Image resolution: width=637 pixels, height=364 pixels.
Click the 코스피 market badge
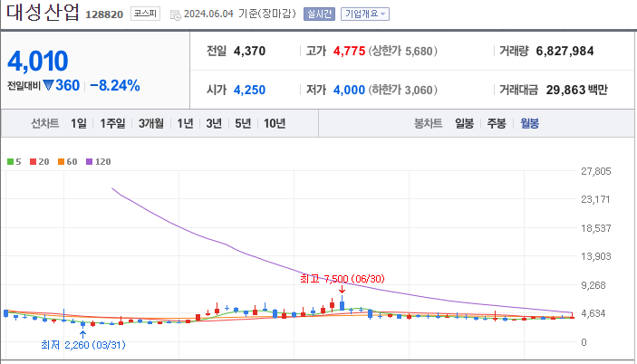click(145, 14)
